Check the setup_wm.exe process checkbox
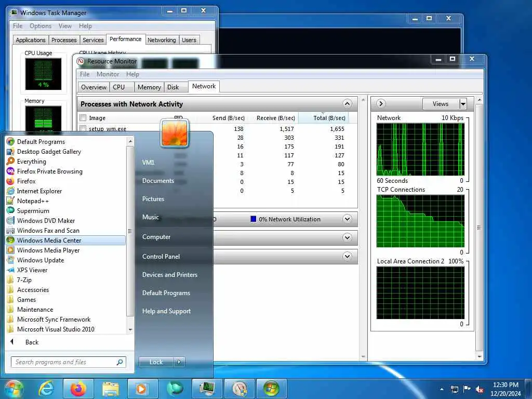Viewport: 532px width, 399px height. 83,129
